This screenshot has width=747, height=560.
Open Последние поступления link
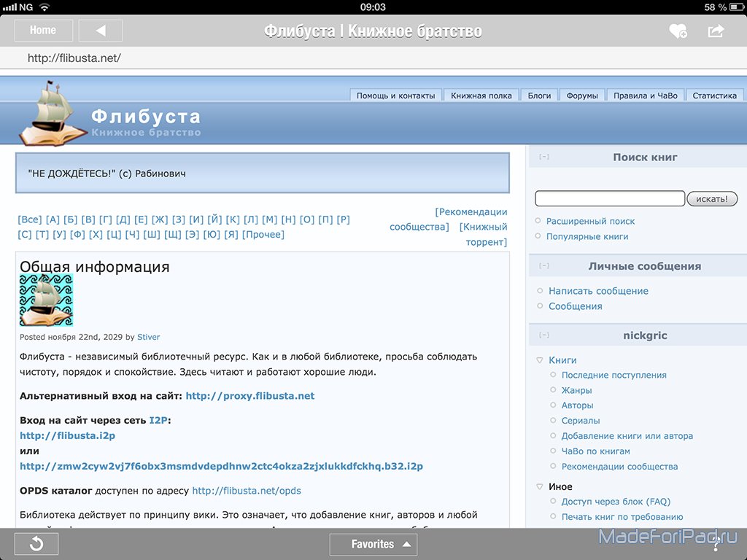click(x=614, y=376)
